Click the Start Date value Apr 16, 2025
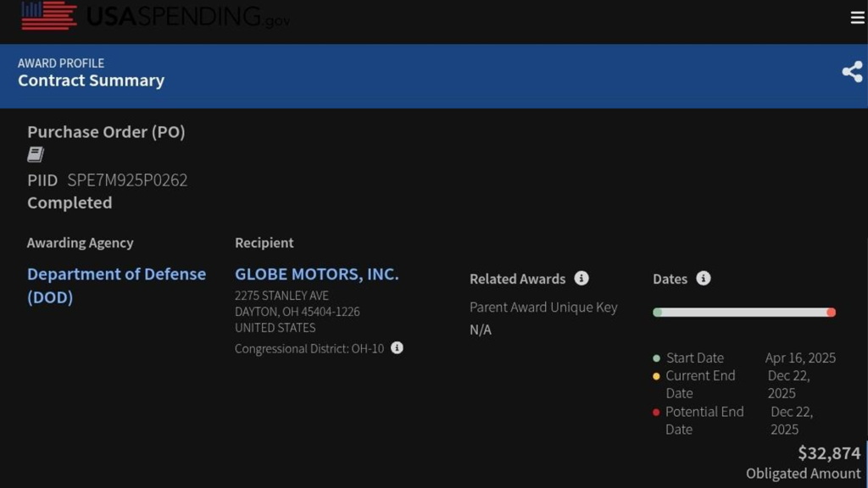The width and height of the screenshot is (868, 488). (800, 358)
